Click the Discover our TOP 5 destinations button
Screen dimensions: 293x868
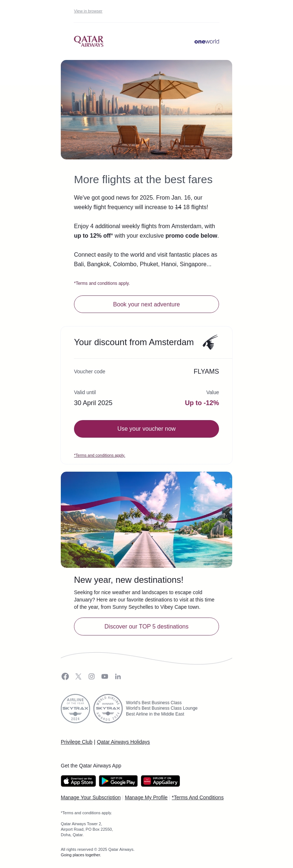pyautogui.click(x=146, y=627)
